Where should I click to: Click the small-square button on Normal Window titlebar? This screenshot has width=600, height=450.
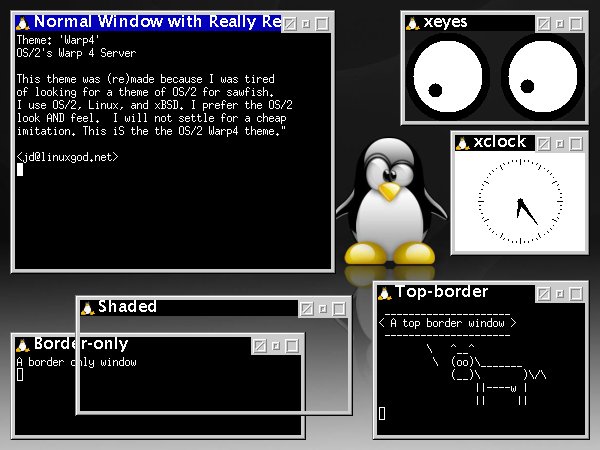tap(306, 24)
